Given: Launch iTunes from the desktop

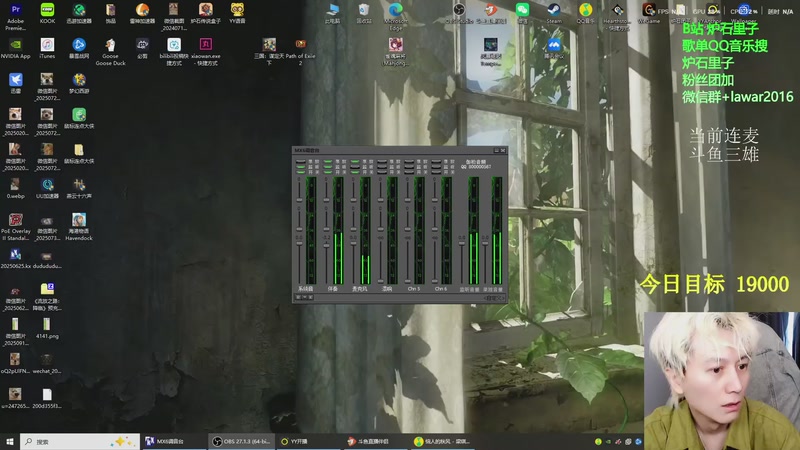Looking at the screenshot, I should pyautogui.click(x=47, y=48).
